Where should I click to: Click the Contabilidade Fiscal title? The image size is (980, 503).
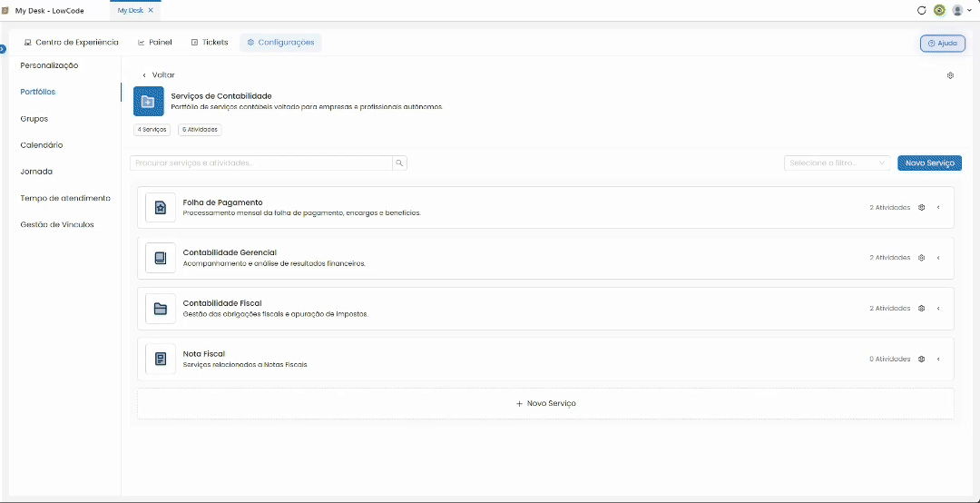pyautogui.click(x=222, y=303)
